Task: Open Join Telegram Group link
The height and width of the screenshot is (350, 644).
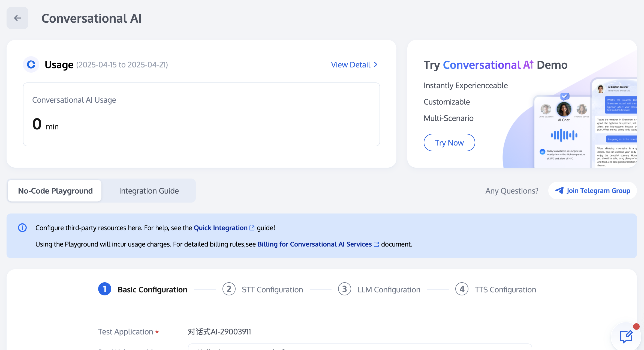Action: pos(598,191)
